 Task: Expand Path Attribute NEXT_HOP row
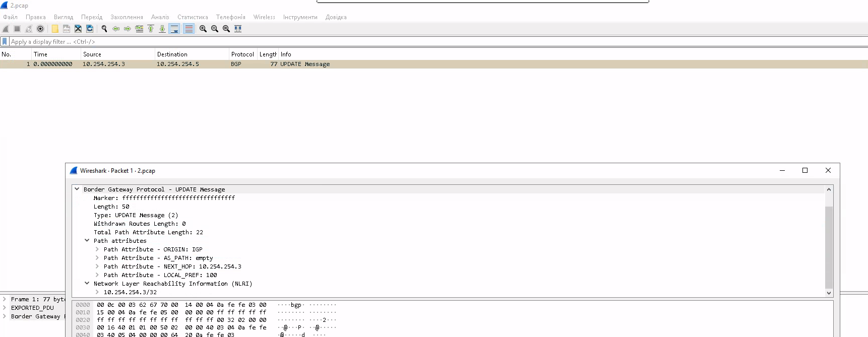point(97,266)
